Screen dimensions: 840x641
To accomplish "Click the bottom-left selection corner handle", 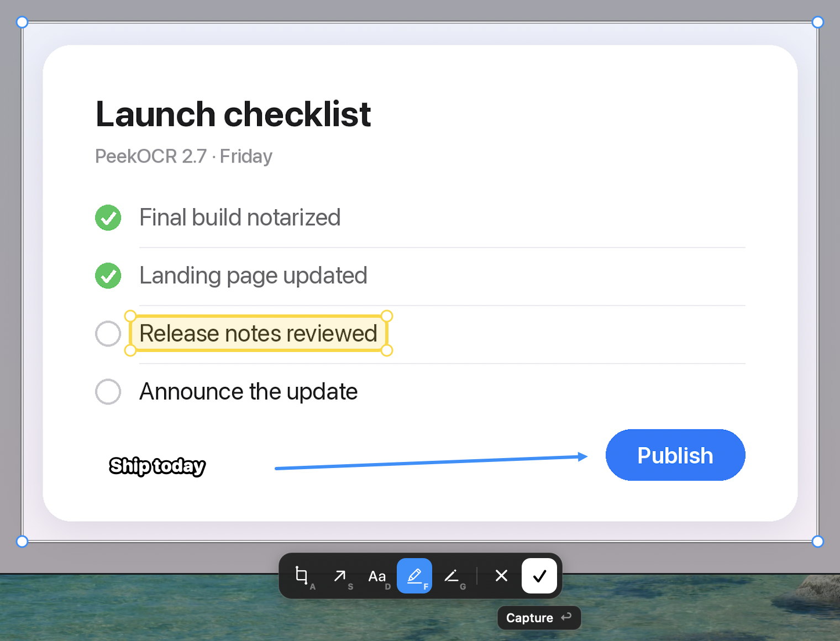I will pyautogui.click(x=22, y=542).
